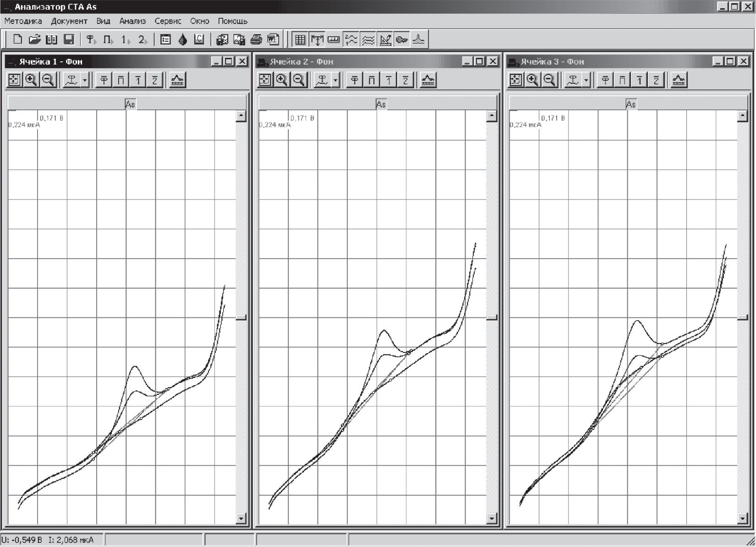Open the Сервис menu
The image size is (756, 547).
pyautogui.click(x=168, y=21)
